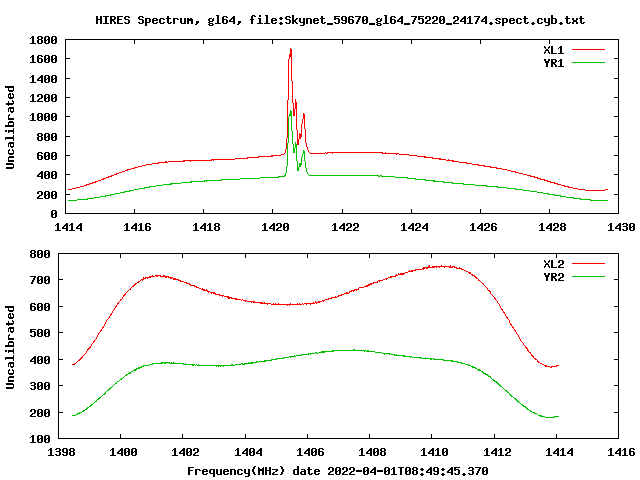Click the 1410 tick on lower x-axis
Image resolution: width=640 pixels, height=480 pixels.
pos(434,452)
